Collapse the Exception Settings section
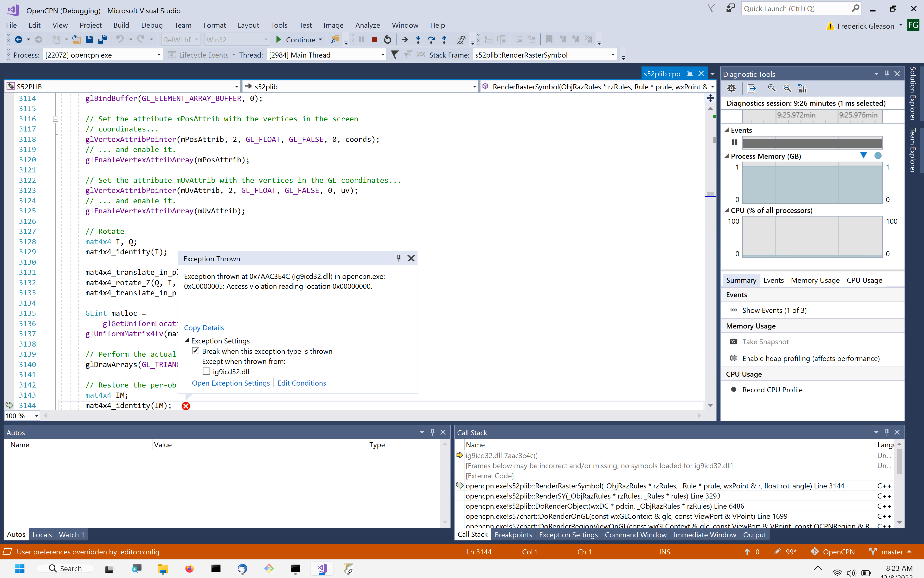This screenshot has width=924, height=578. (x=187, y=340)
